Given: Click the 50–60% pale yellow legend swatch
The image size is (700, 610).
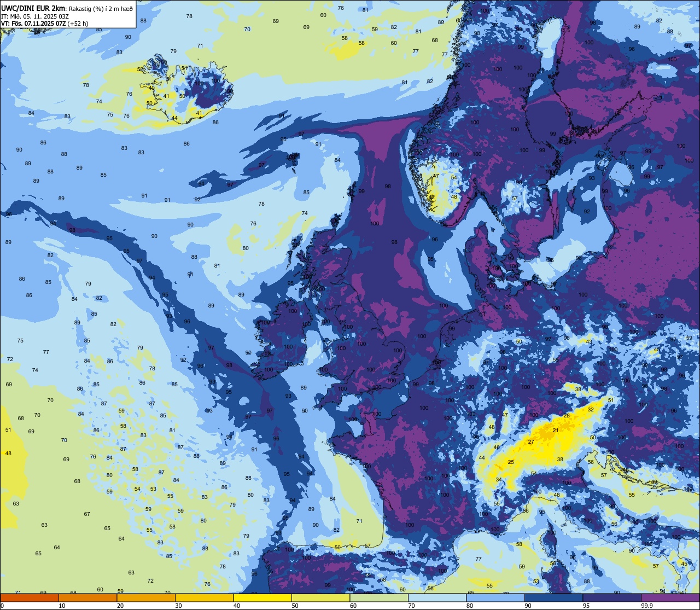Looking at the screenshot, I should point(320,597).
